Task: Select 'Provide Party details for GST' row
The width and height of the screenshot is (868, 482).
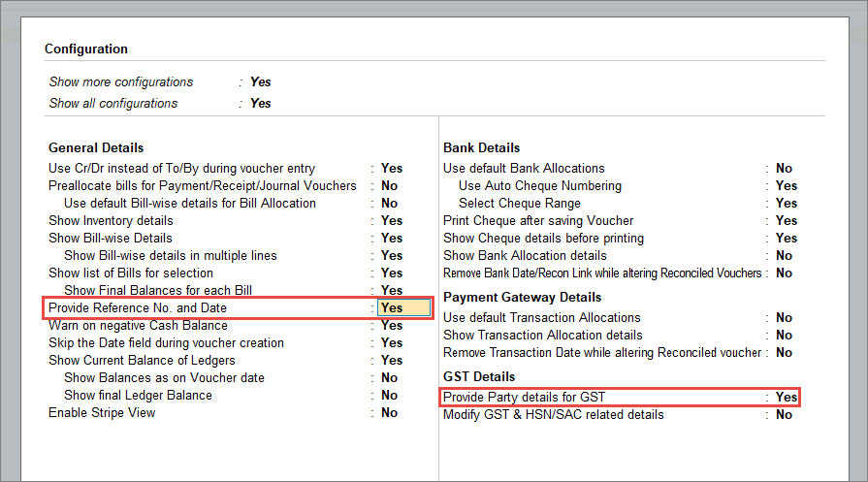Action: 621,398
